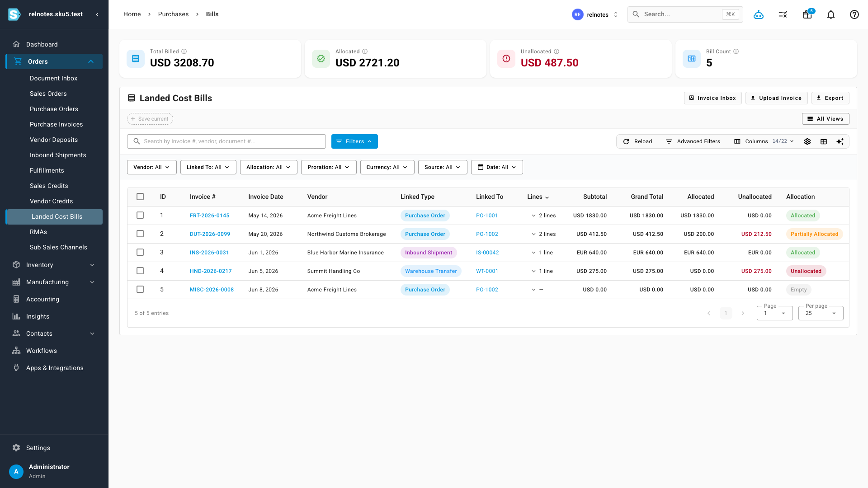868x488 pixels.
Task: Open Accounting in sidebar
Action: pos(42,299)
